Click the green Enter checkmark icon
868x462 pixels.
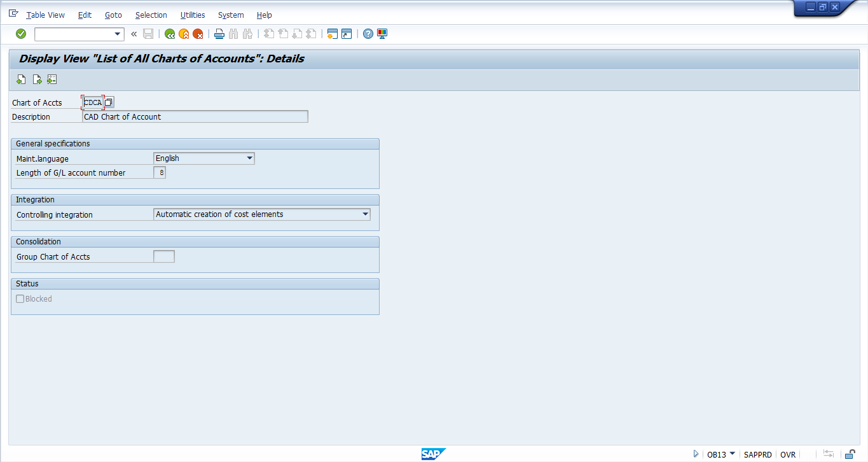[21, 34]
